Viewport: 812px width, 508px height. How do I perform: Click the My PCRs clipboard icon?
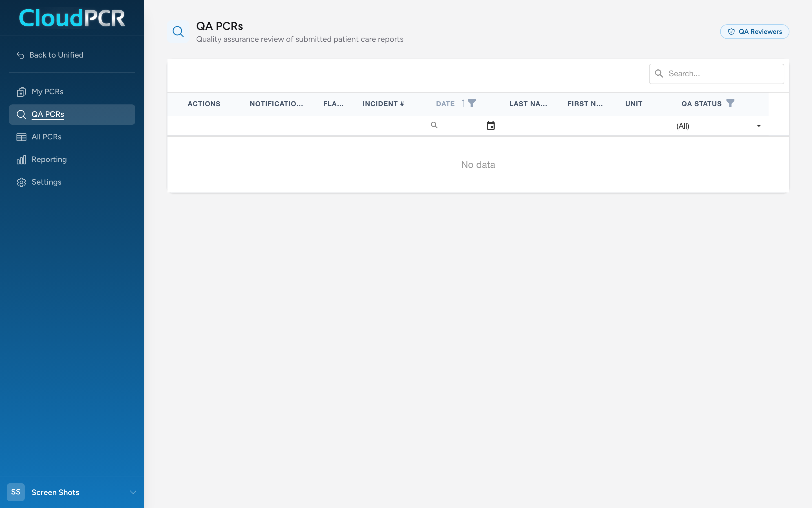(x=21, y=92)
